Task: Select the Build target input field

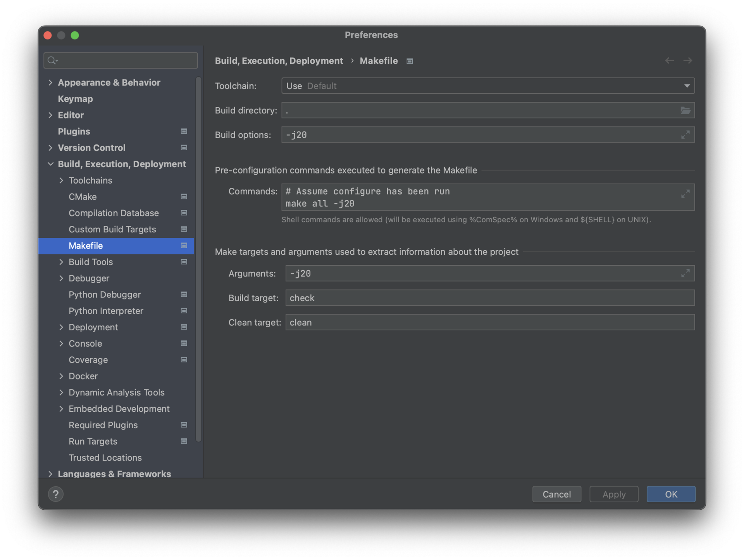Action: pos(490,297)
